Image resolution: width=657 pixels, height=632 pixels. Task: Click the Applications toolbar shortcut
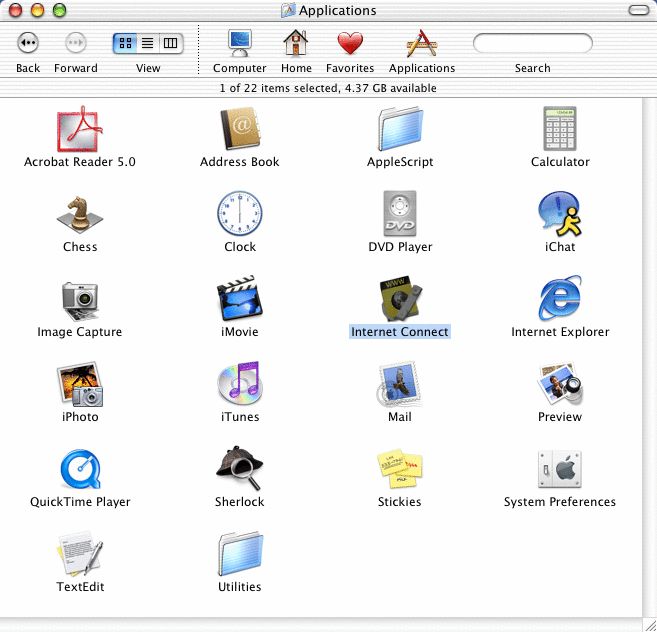pyautogui.click(x=422, y=43)
